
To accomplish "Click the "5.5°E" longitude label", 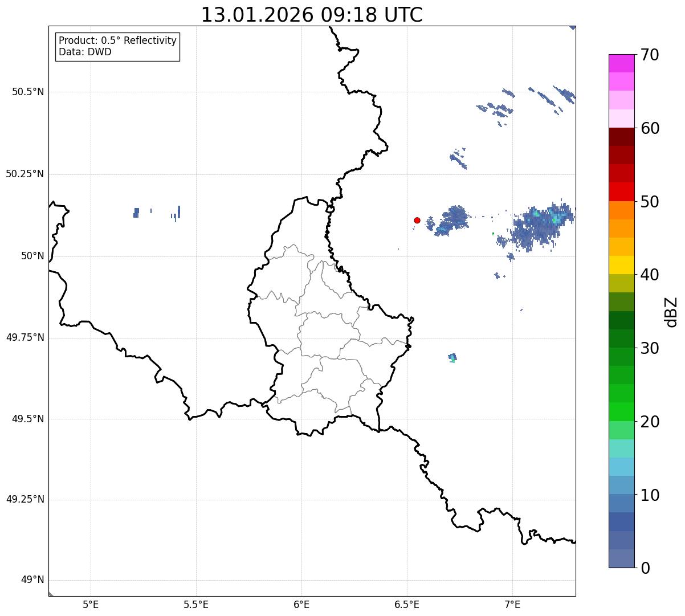I will click(x=196, y=604).
